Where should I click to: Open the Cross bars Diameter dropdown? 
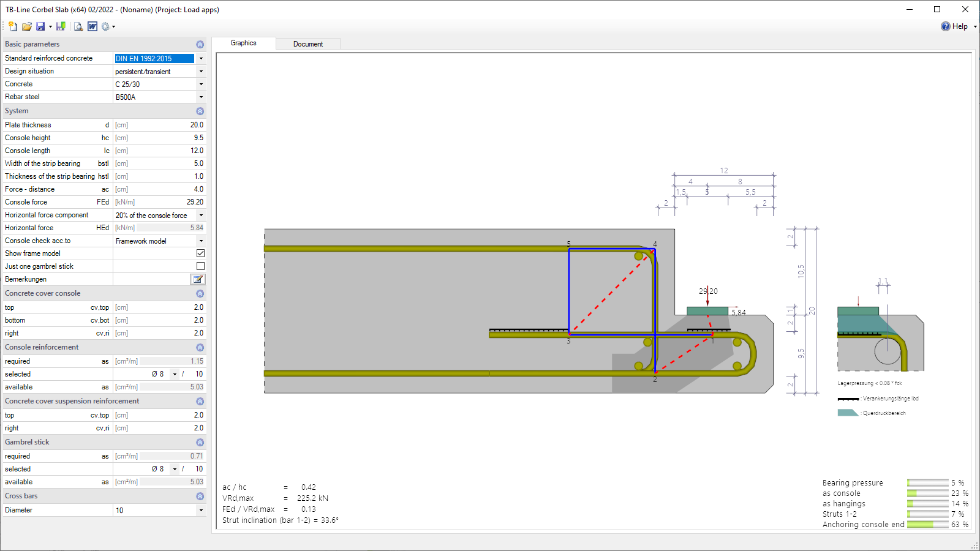click(x=201, y=511)
